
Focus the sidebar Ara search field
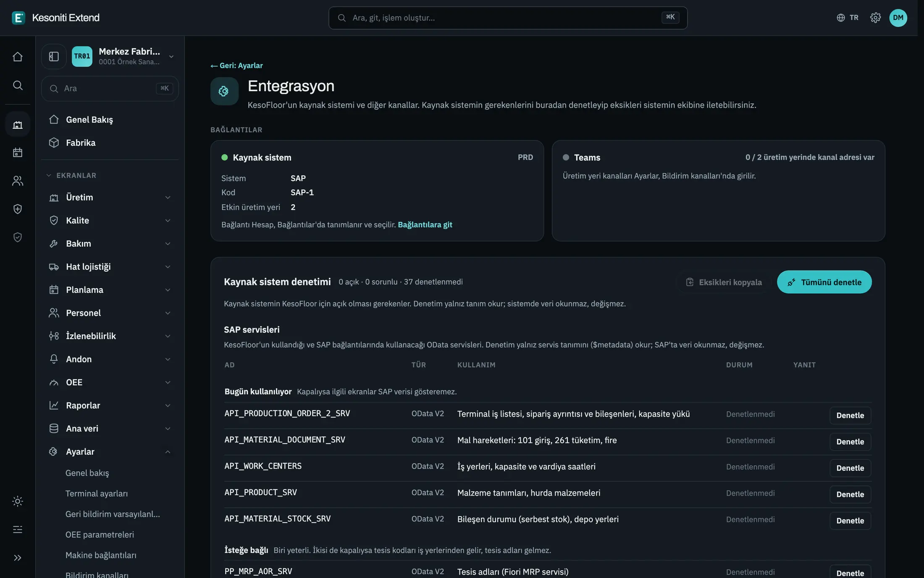pos(110,88)
